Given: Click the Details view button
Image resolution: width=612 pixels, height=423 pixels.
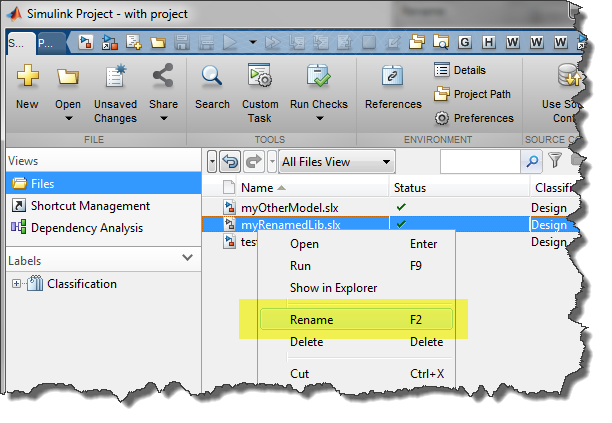Looking at the screenshot, I should pos(460,70).
